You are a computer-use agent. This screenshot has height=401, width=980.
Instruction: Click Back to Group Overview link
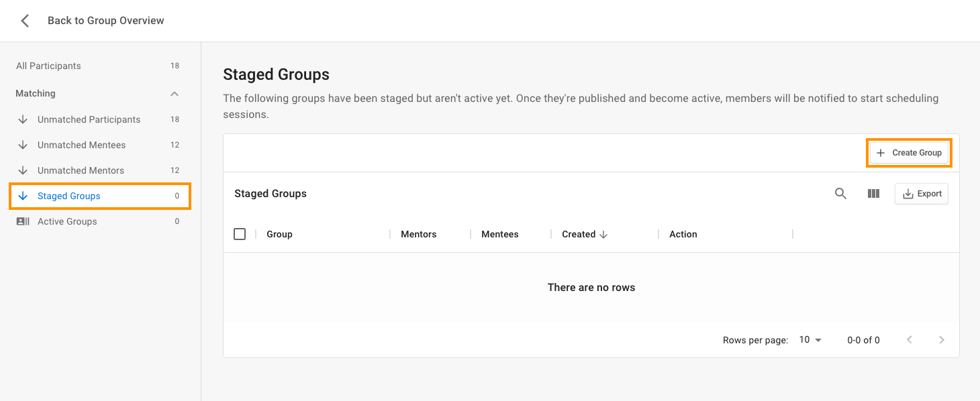(106, 21)
